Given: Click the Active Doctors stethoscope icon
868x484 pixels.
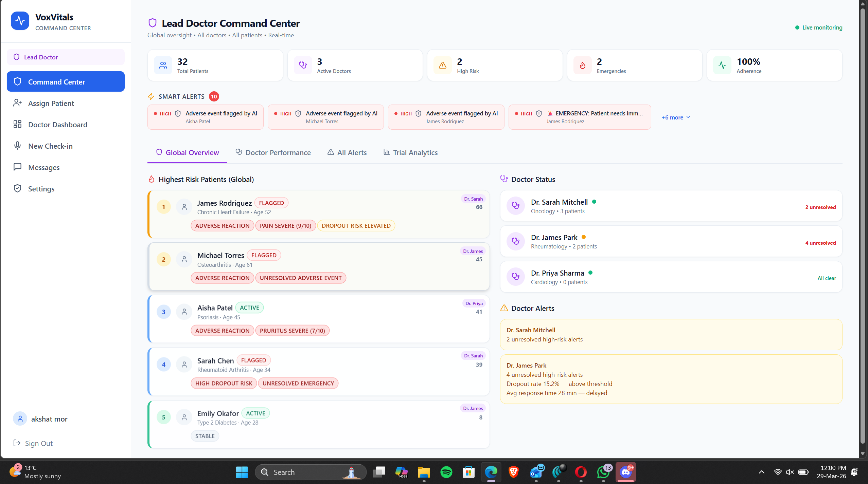Looking at the screenshot, I should (303, 65).
